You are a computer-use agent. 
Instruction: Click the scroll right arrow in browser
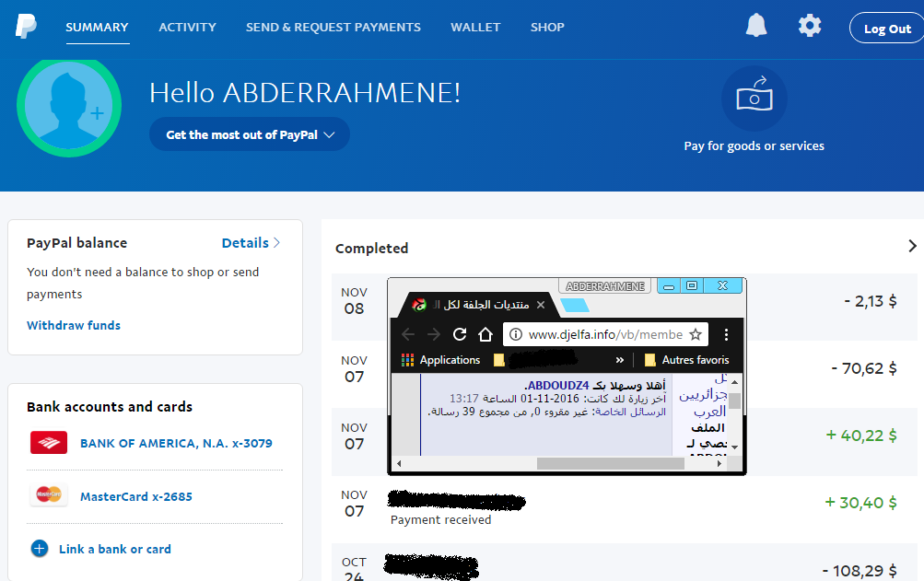click(x=719, y=464)
